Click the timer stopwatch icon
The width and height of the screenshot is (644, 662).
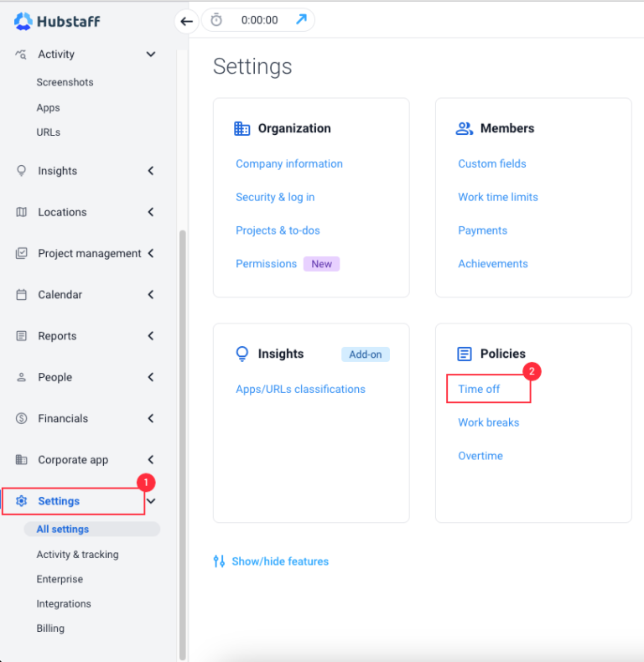[x=216, y=20]
